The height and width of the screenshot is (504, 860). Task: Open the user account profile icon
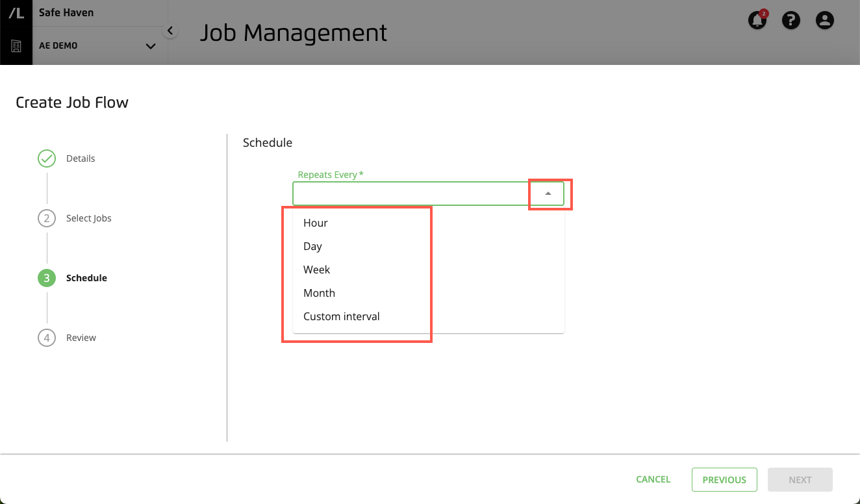point(825,20)
